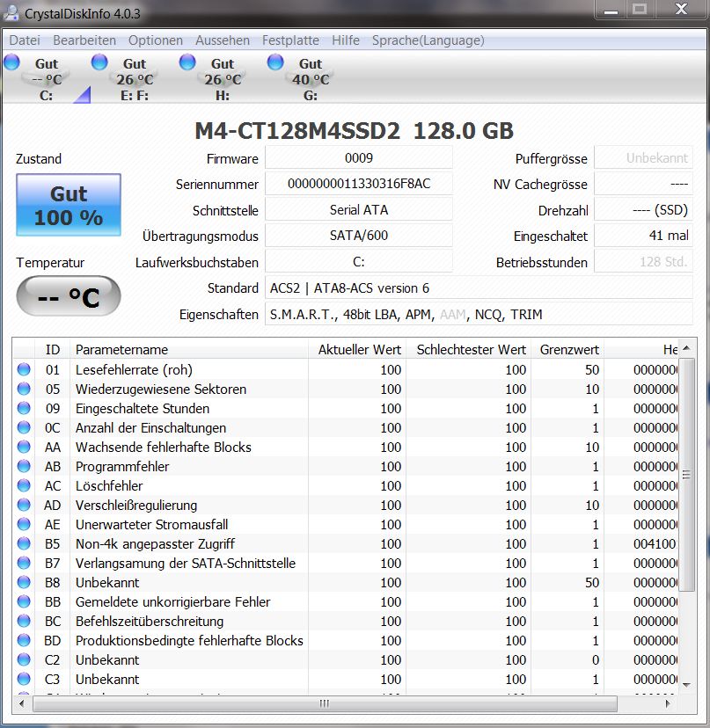Select the Verschleißregulierung parameter name

click(136, 505)
